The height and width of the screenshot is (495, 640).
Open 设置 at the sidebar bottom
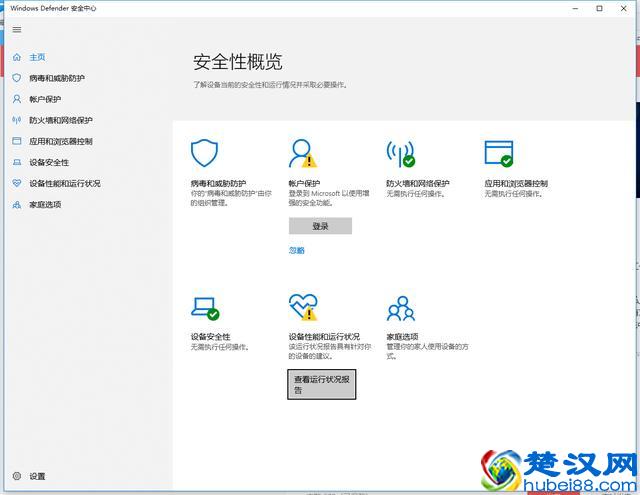click(x=37, y=476)
